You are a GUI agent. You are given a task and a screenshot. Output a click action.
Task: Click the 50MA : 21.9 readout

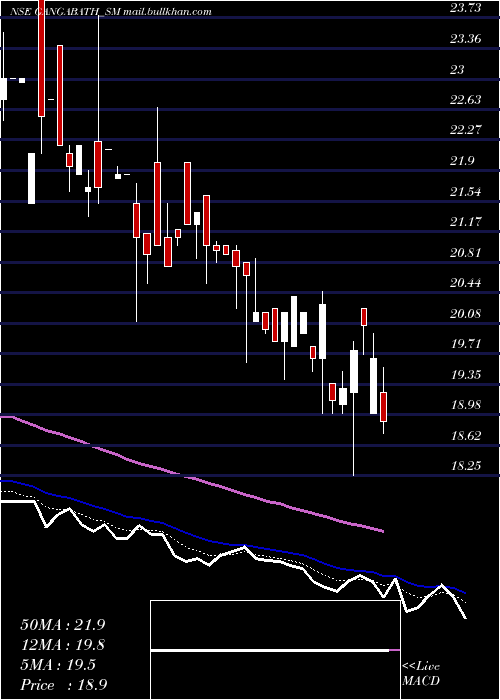click(x=63, y=625)
